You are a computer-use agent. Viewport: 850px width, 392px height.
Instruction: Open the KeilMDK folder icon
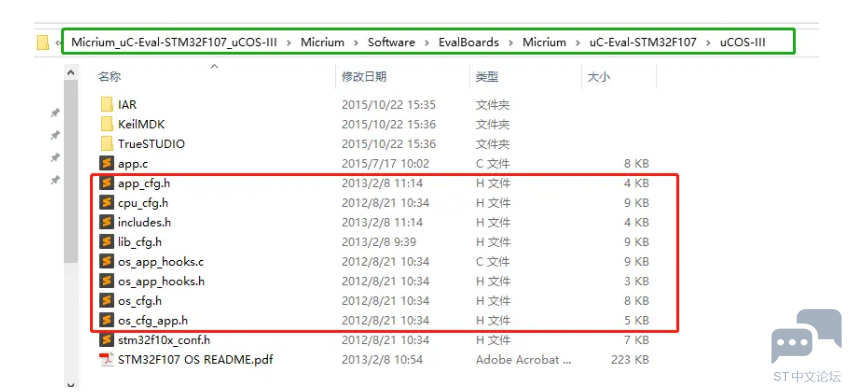pyautogui.click(x=107, y=124)
